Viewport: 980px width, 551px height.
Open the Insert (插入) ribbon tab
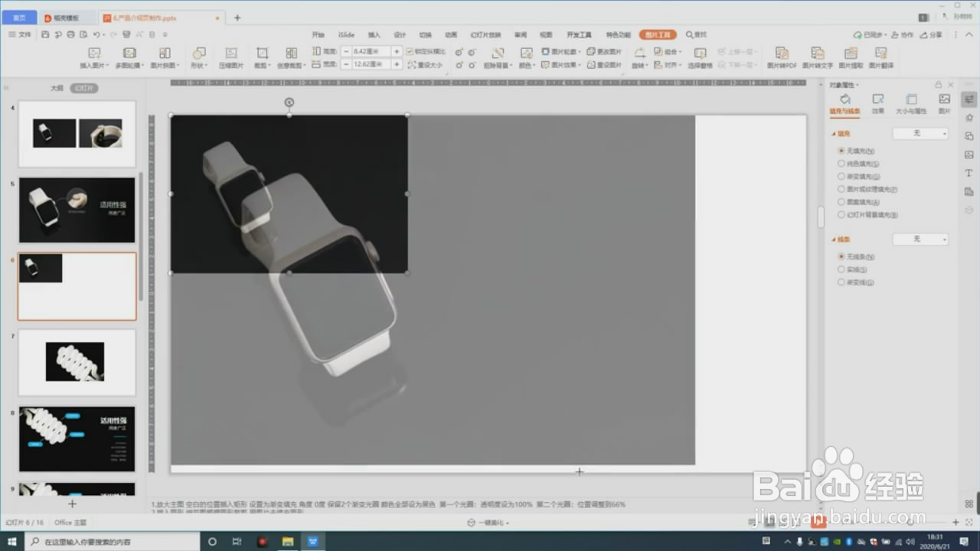374,35
